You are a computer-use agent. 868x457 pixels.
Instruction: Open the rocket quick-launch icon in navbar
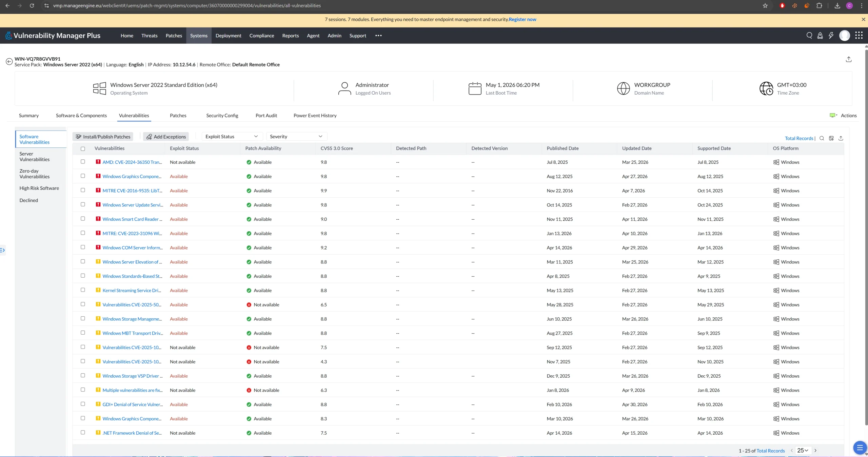pos(820,35)
